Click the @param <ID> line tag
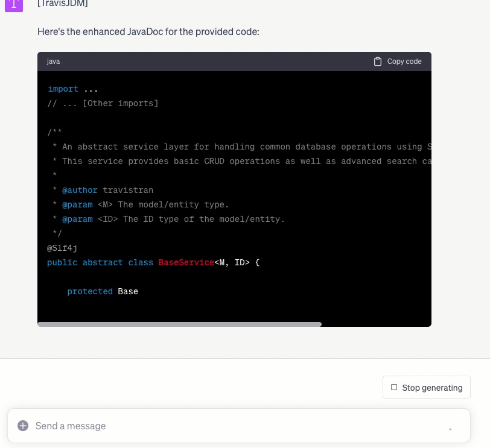490x448 pixels. pos(77,219)
